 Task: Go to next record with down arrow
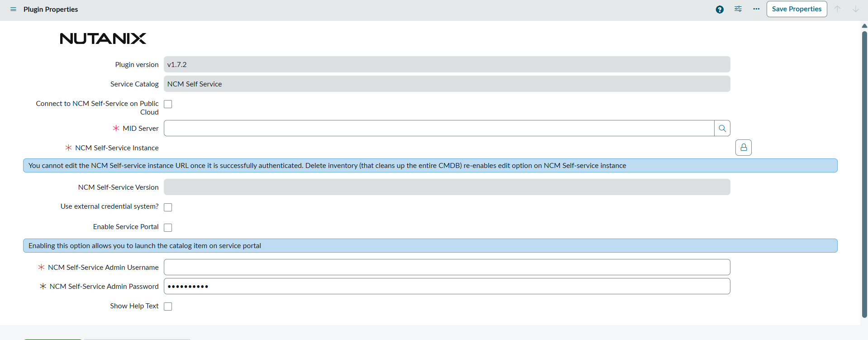pyautogui.click(x=855, y=9)
